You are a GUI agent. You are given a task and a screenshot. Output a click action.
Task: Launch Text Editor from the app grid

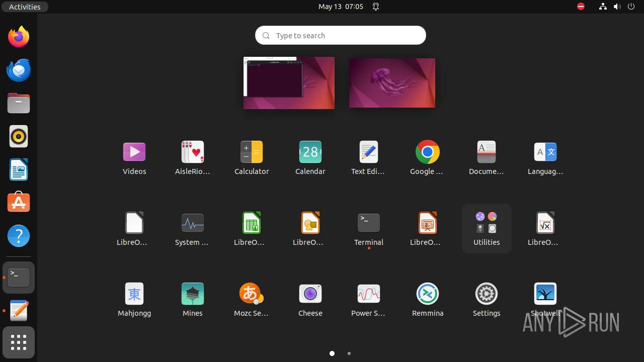pyautogui.click(x=369, y=158)
